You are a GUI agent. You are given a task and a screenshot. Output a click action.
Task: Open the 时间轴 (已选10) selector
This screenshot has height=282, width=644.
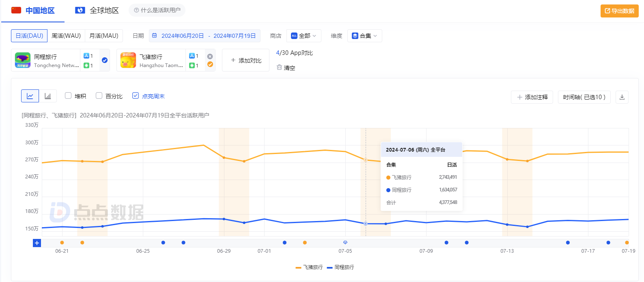[x=584, y=97]
